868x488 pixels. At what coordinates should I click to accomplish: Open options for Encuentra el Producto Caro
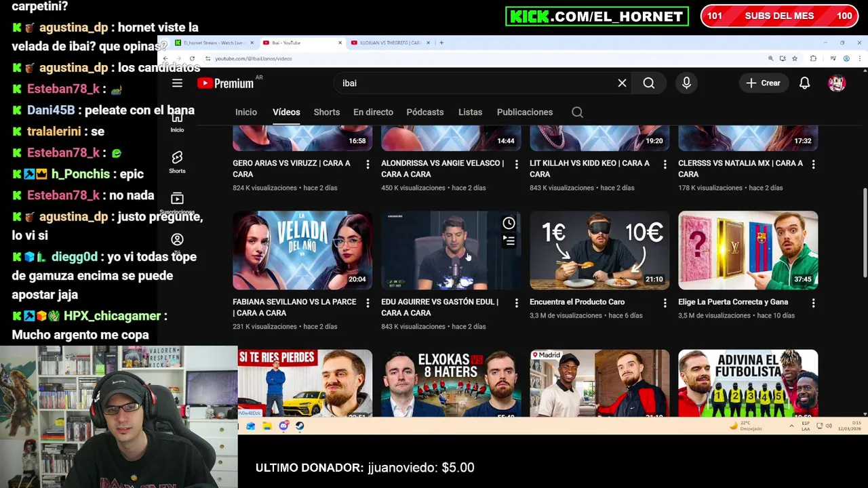coord(665,303)
